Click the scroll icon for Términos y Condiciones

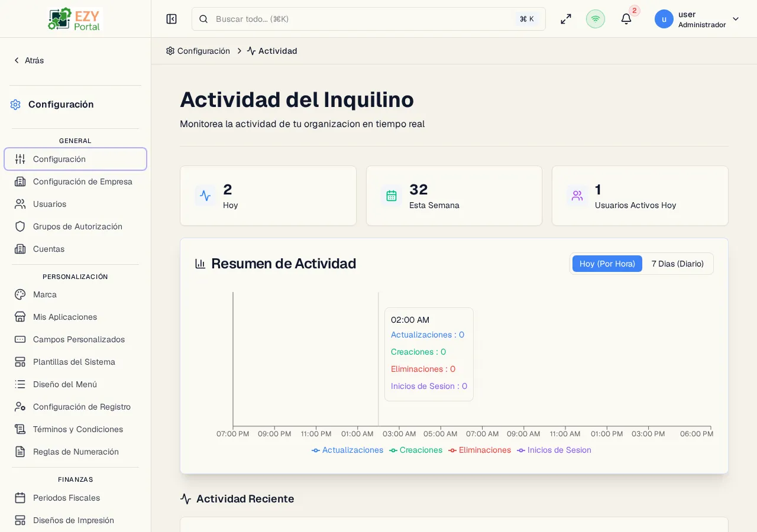[x=20, y=429]
